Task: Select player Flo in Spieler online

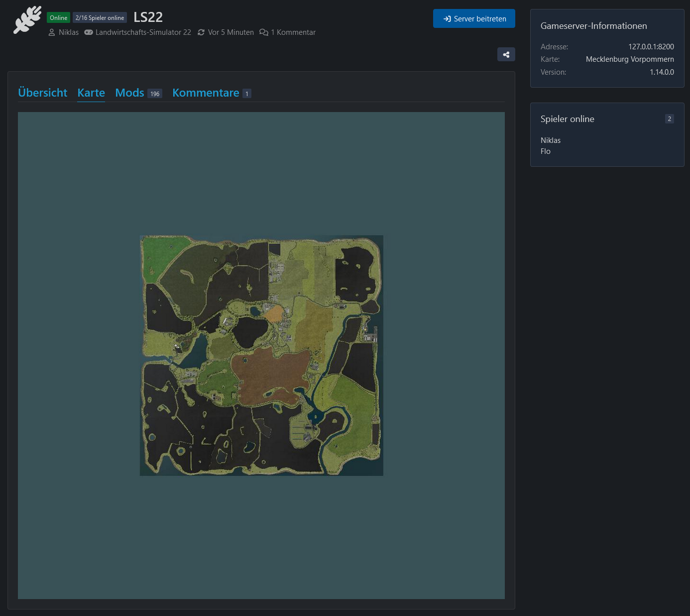Action: (x=546, y=151)
